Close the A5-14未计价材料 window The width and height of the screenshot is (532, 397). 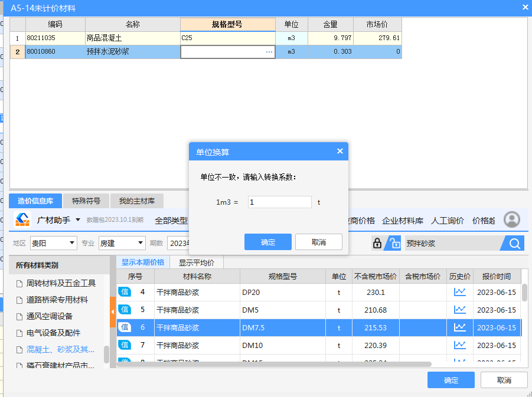click(x=526, y=7)
